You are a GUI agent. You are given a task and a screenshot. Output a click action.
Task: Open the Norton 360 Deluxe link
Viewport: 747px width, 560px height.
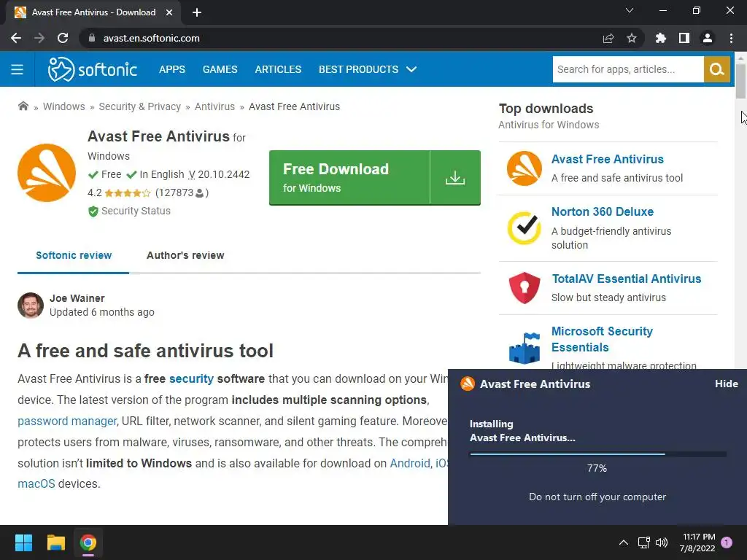pyautogui.click(x=602, y=211)
